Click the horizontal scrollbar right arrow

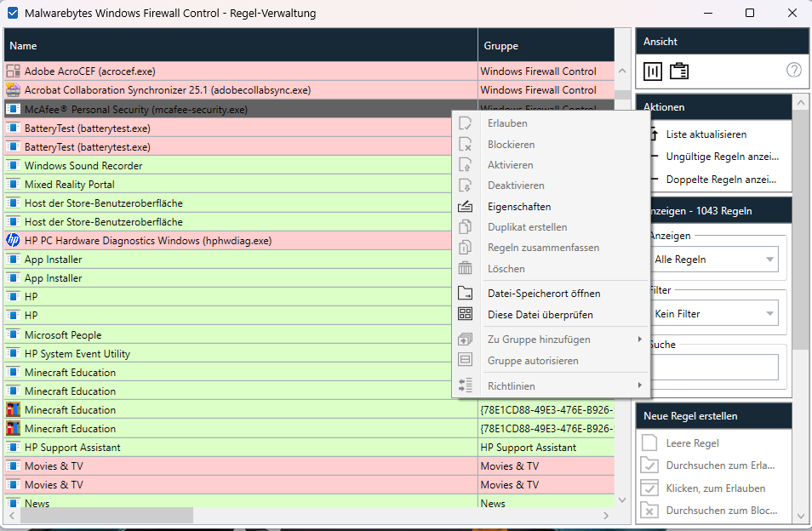coord(606,516)
